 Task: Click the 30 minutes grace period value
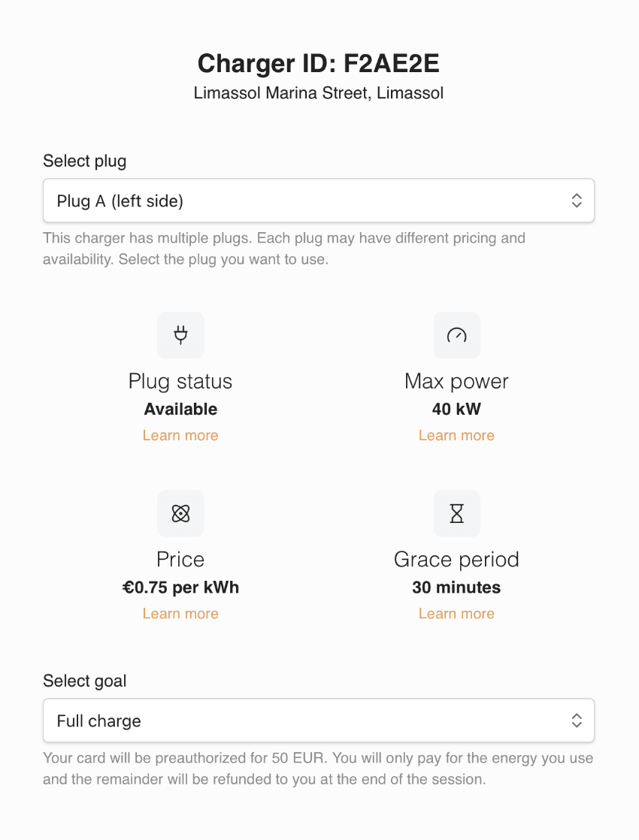tap(456, 587)
